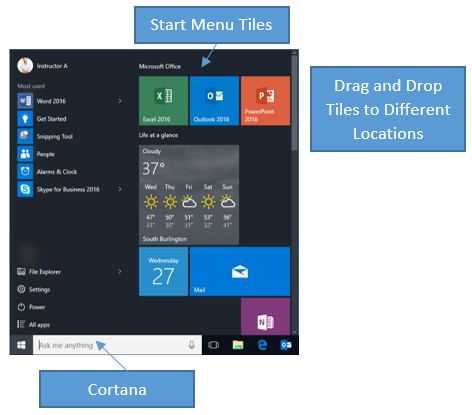
Task: Launch the PowerPoint 2016 tile
Action: (265, 101)
